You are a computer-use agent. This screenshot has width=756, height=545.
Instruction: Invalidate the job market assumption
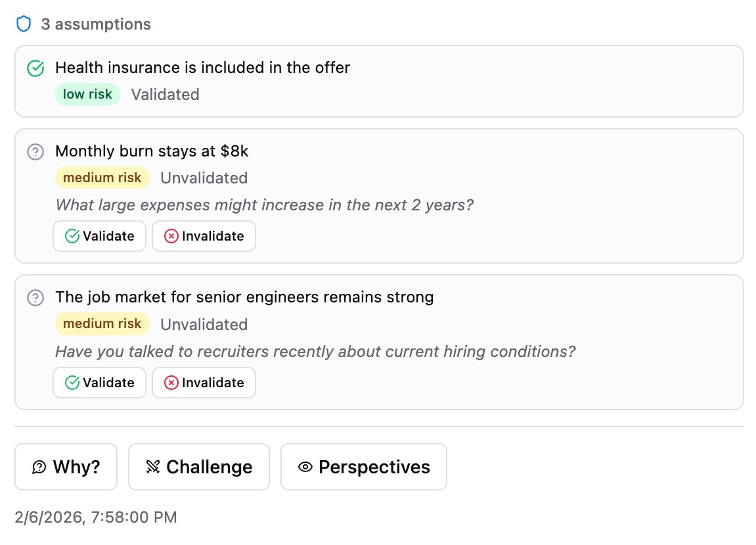(x=204, y=383)
